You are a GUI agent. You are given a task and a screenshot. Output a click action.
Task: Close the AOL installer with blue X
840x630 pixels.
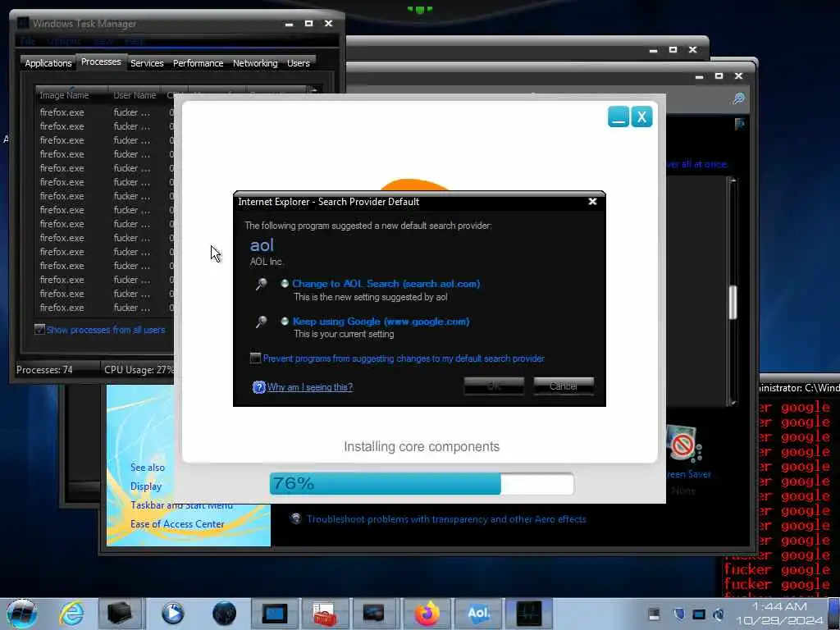pos(641,116)
